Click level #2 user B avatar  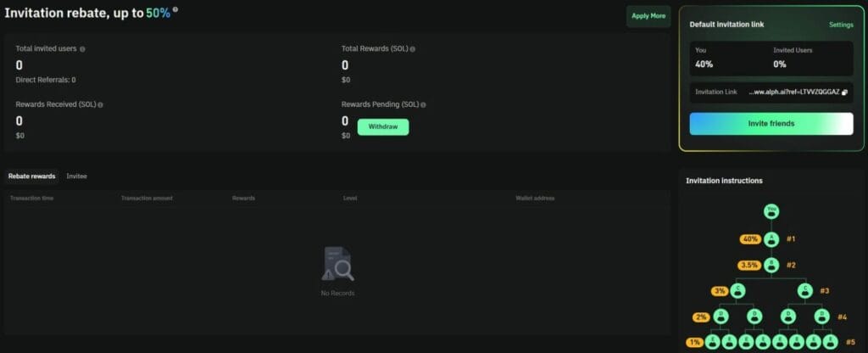pyautogui.click(x=771, y=265)
